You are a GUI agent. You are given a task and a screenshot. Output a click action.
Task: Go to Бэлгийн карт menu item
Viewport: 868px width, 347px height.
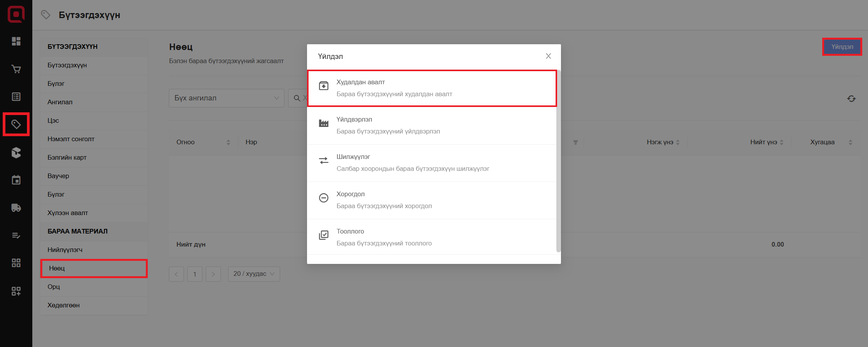tap(67, 157)
